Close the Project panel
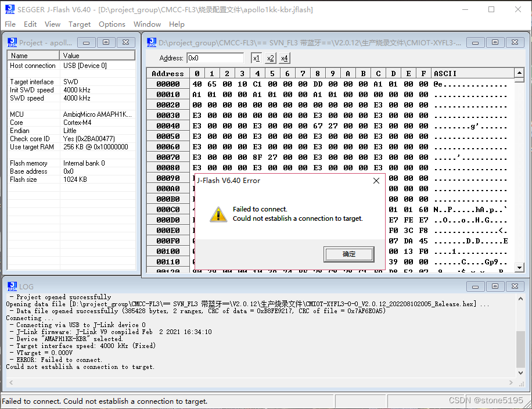The width and height of the screenshot is (532, 409). click(126, 42)
